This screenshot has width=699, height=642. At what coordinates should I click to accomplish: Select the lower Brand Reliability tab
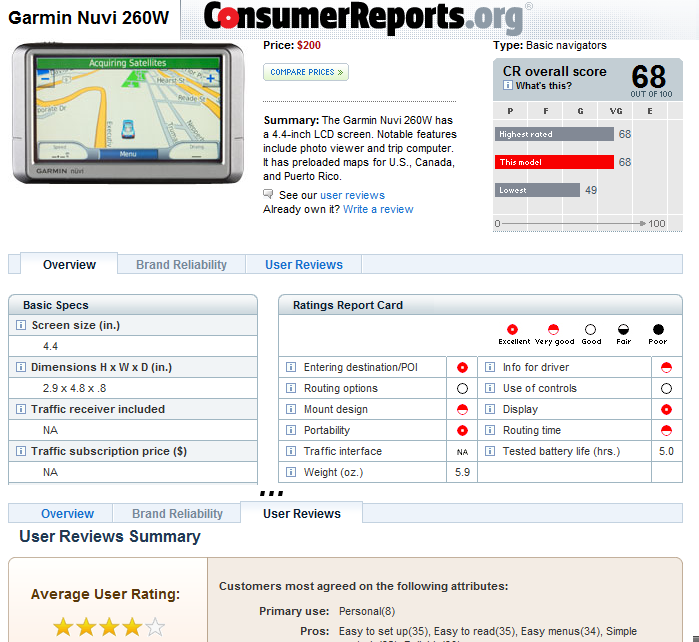177,514
